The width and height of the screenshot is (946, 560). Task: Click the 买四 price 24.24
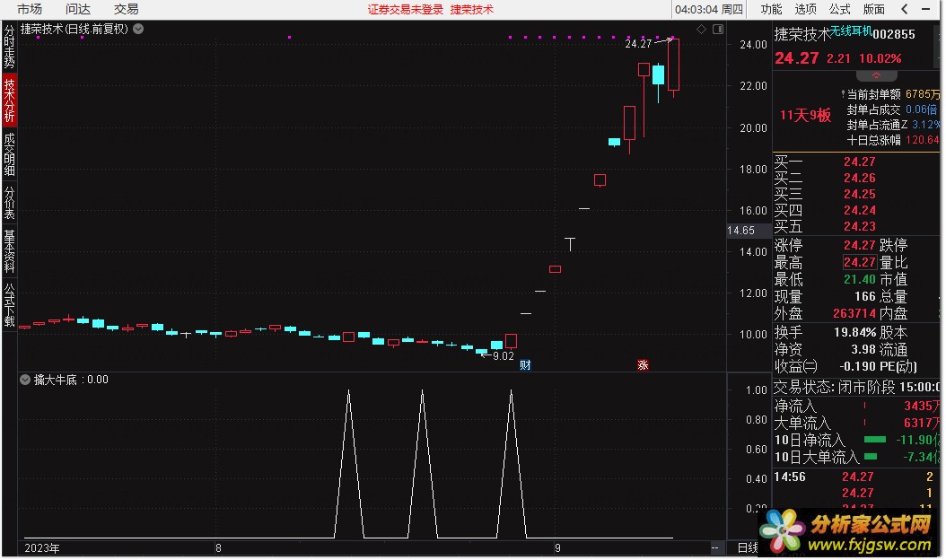[x=860, y=211]
